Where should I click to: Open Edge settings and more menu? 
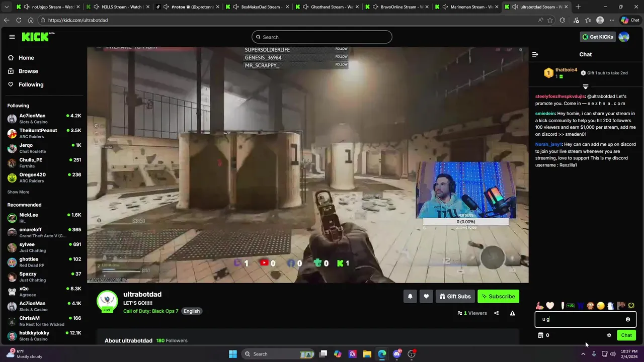click(x=612, y=20)
